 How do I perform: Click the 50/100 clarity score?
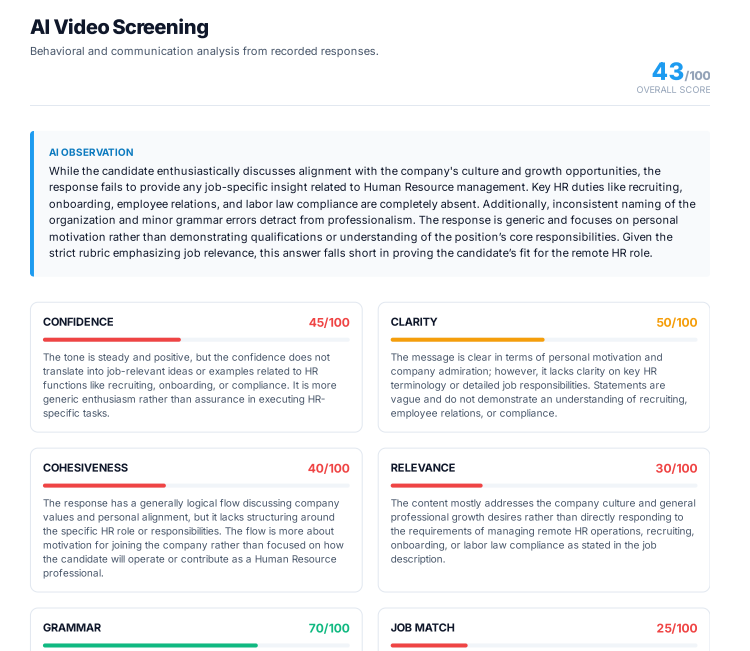pos(677,322)
